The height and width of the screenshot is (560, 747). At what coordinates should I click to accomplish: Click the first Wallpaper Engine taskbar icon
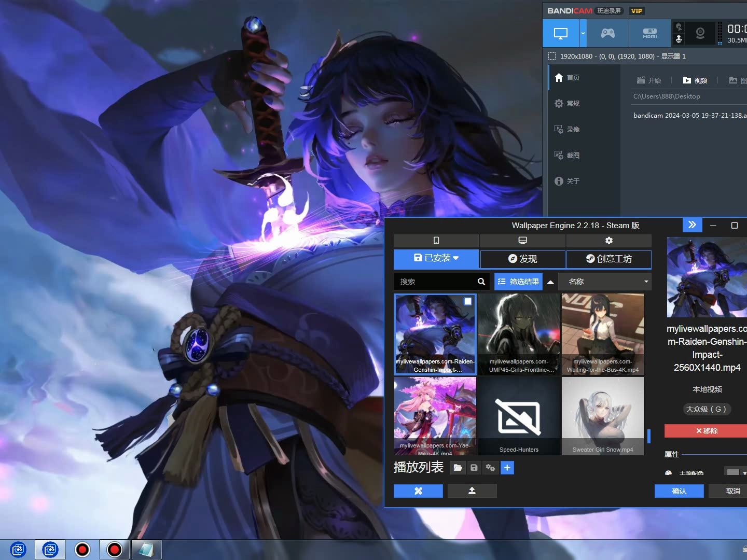[18, 550]
